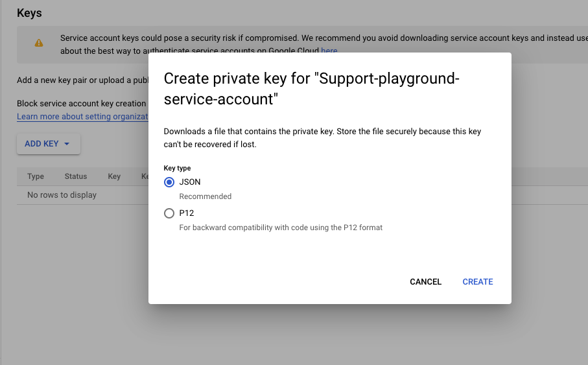Click the P12 backward compatibility description
Image resolution: width=588 pixels, height=365 pixels.
[281, 228]
